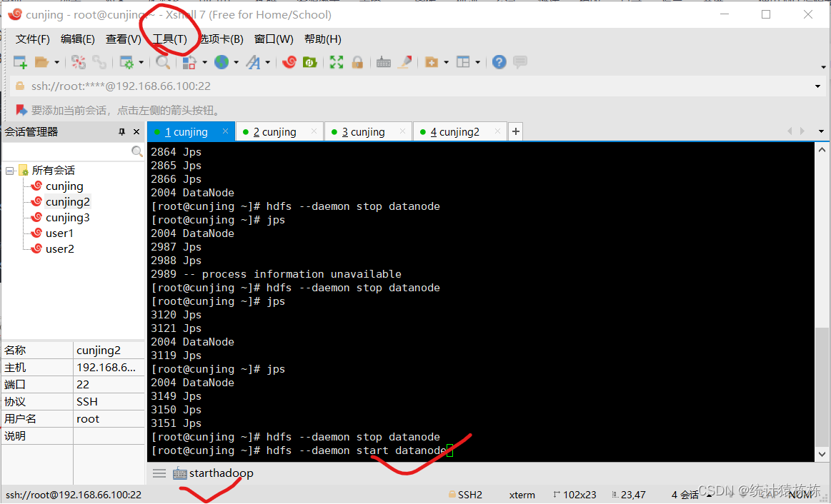Open the 窗口(W) menu
Screen dimensions: 831x504
[x=274, y=39]
